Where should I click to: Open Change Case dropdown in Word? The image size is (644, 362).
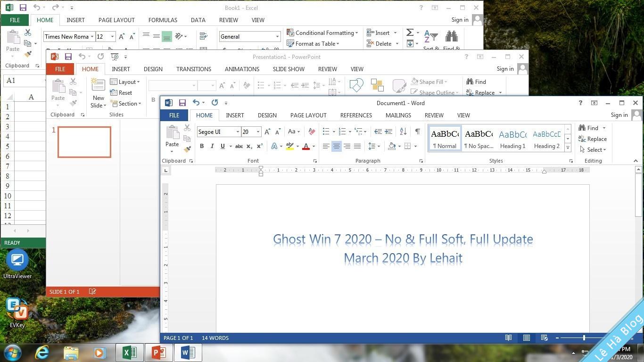point(294,132)
